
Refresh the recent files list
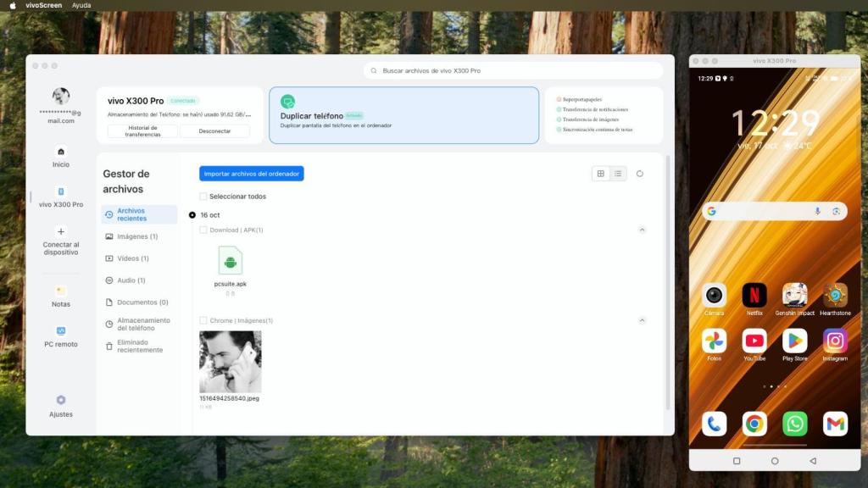[x=640, y=173]
